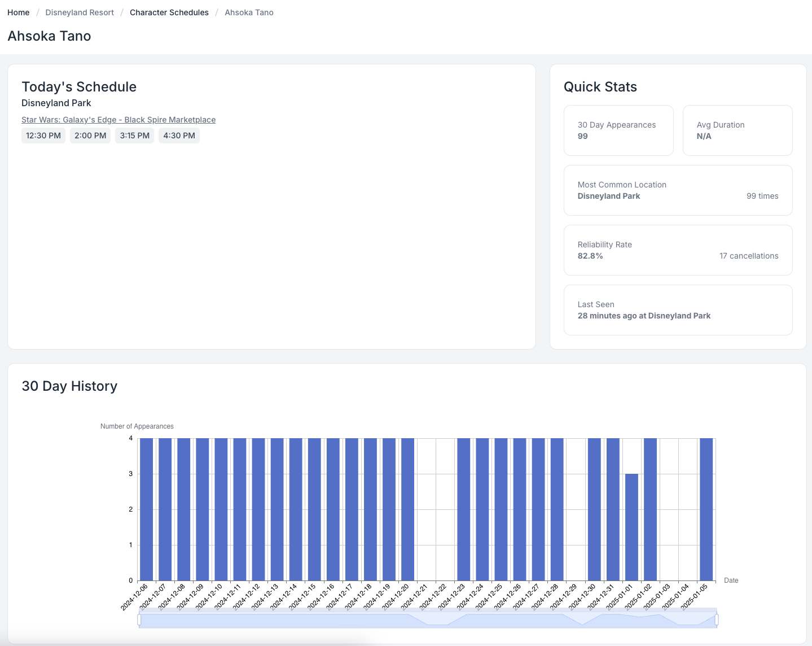The width and height of the screenshot is (812, 646).
Task: Click the 82.8% reliability value
Action: 590,256
